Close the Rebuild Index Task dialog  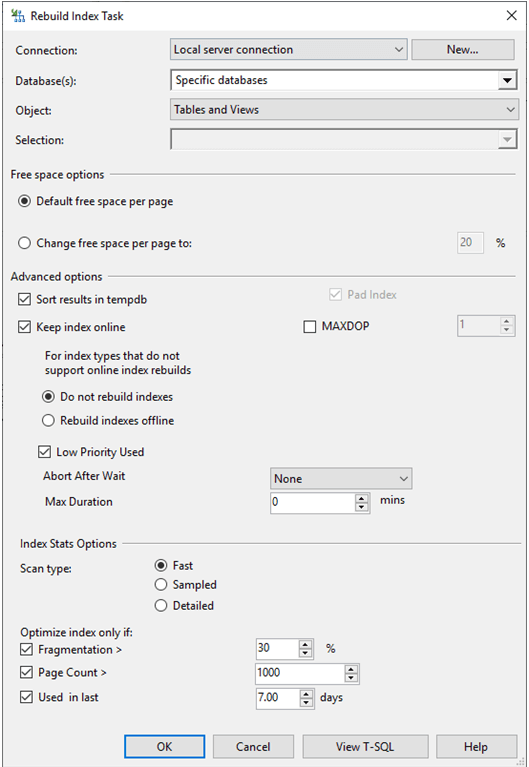[511, 16]
